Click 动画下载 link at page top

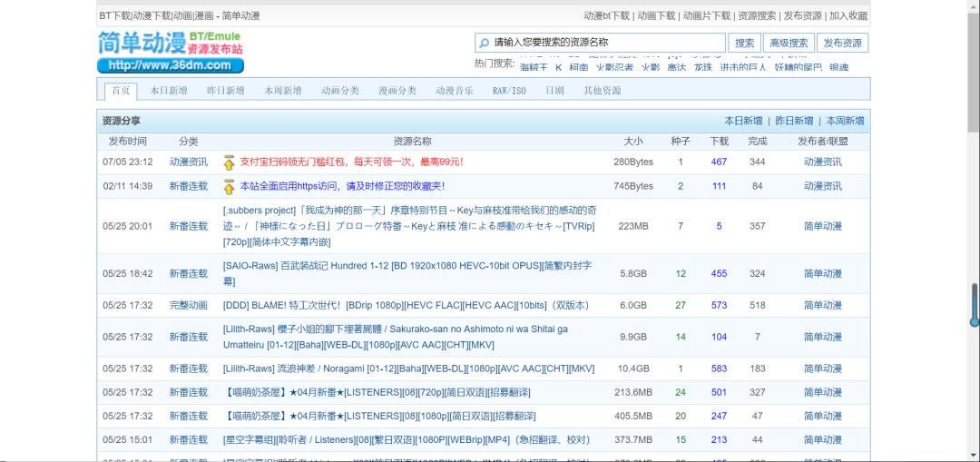point(656,16)
